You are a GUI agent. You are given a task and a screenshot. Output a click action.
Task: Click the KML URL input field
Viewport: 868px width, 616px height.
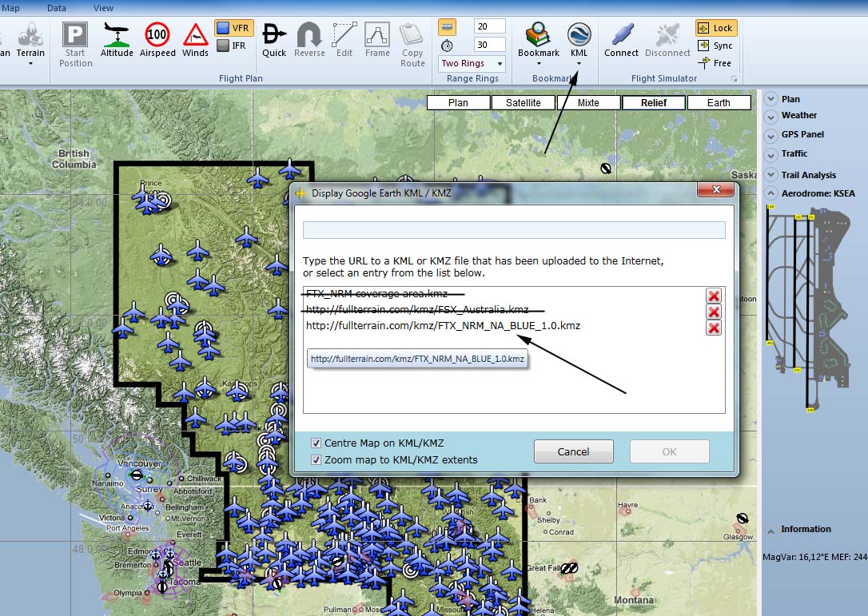(514, 230)
